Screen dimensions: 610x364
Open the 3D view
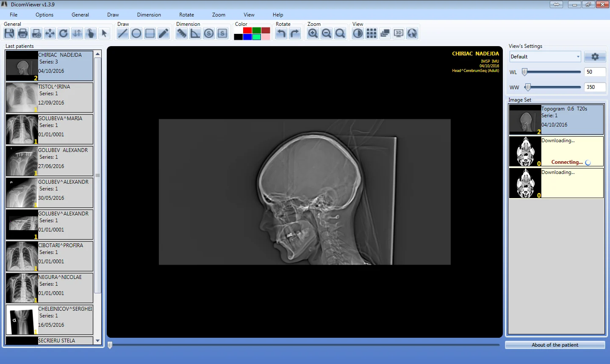point(399,33)
